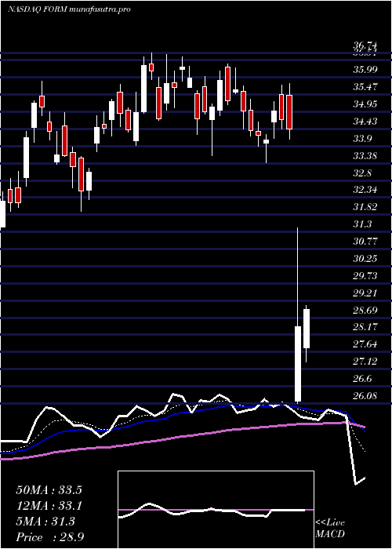Select the 26.6 price axis label
Screen dimensions: 392x549
[x=362, y=379]
